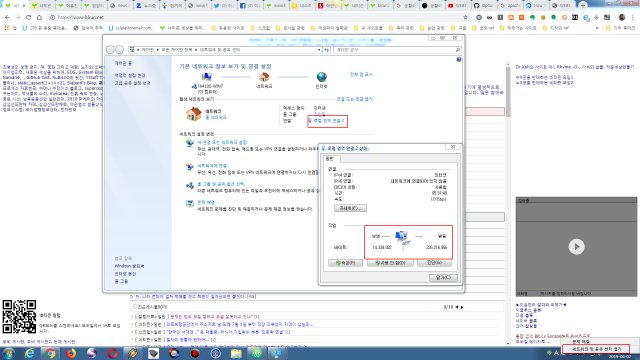The width and height of the screenshot is (640, 360).
Task: Click the 자세히 details button
Action: 351,208
